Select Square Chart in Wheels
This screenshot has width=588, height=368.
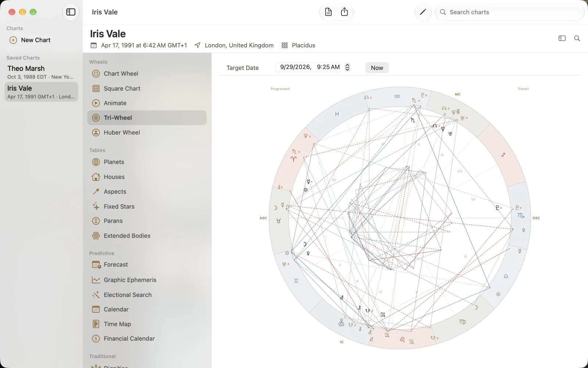[147, 88]
